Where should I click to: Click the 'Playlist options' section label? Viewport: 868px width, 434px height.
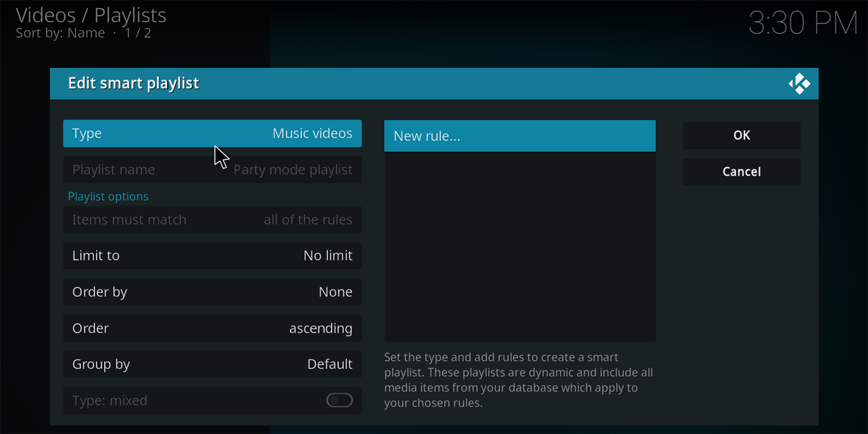click(108, 196)
